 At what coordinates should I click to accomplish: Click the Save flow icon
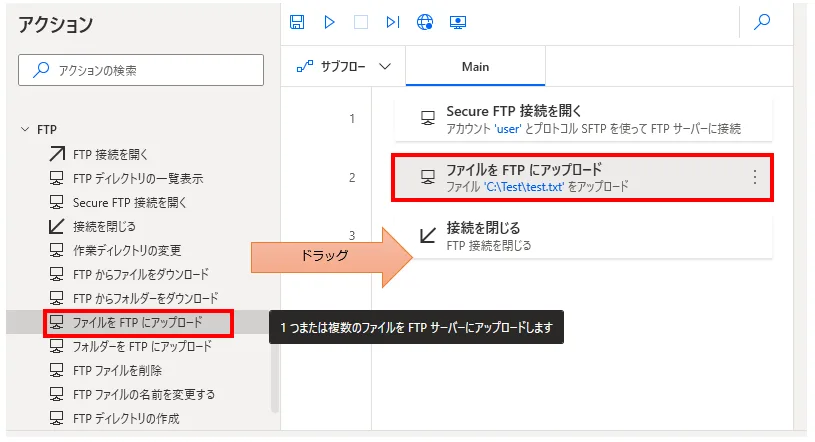coord(297,22)
